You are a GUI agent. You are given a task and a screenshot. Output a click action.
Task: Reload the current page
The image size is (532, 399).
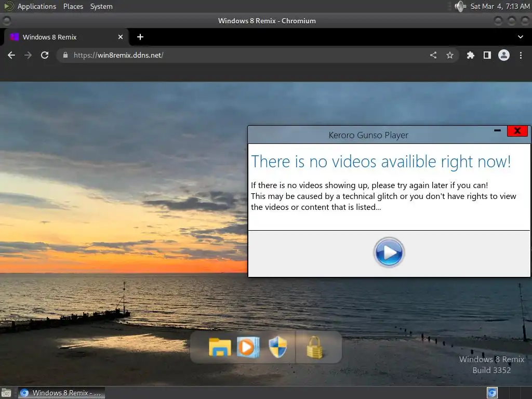(45, 55)
